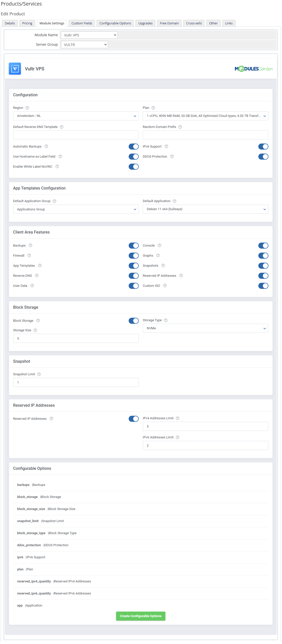Toggle Reserved IP Addresses section switch
The width and height of the screenshot is (282, 644).
click(133, 419)
